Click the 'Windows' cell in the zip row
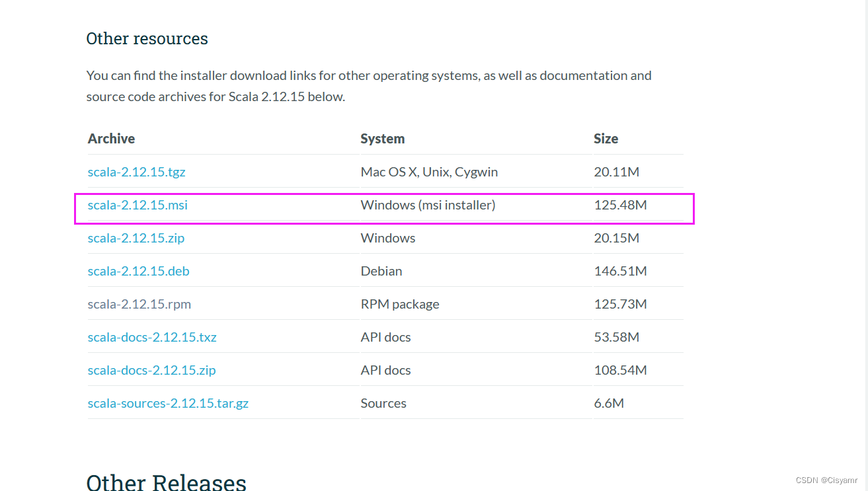Viewport: 868px width, 491px height. tap(388, 238)
